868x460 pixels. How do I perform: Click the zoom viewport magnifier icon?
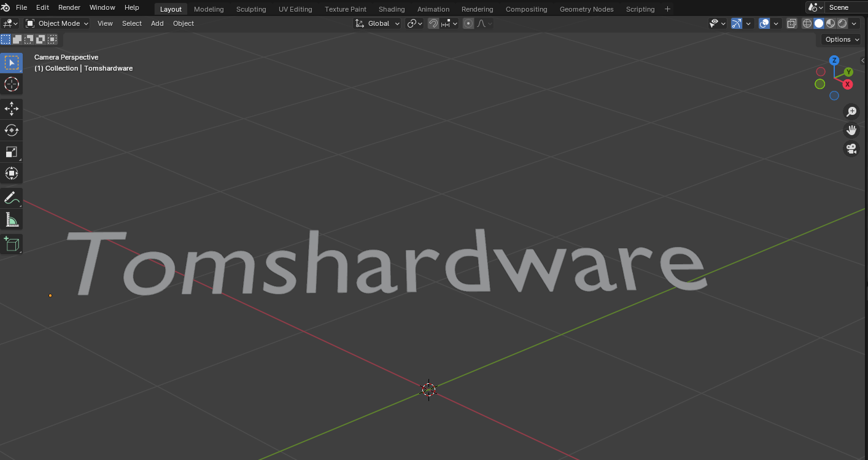click(x=851, y=111)
